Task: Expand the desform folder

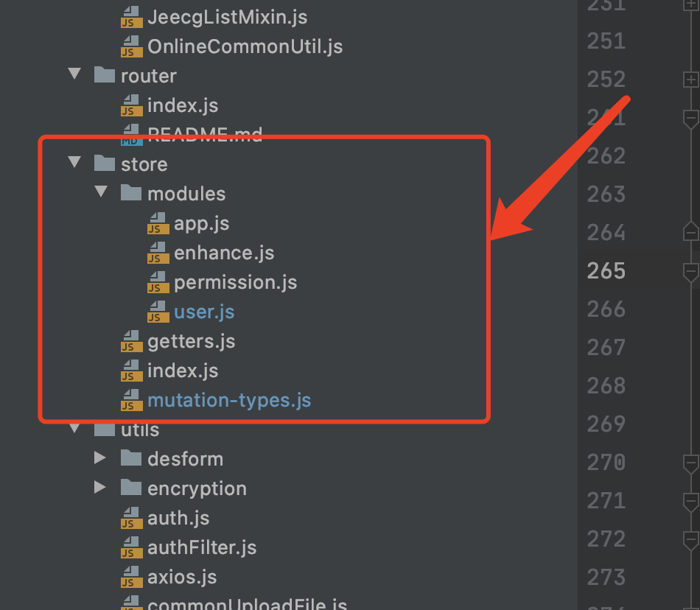Action: (x=101, y=458)
